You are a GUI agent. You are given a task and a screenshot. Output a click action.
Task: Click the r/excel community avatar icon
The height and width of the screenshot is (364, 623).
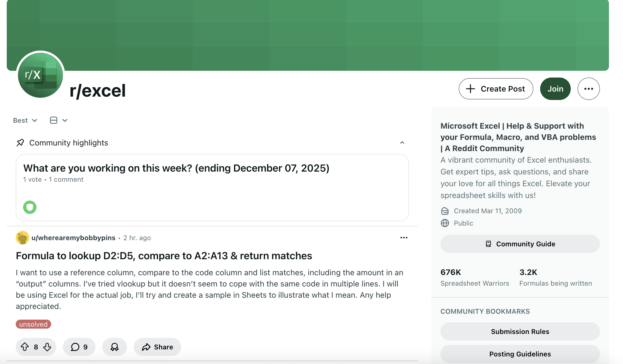pyautogui.click(x=40, y=75)
